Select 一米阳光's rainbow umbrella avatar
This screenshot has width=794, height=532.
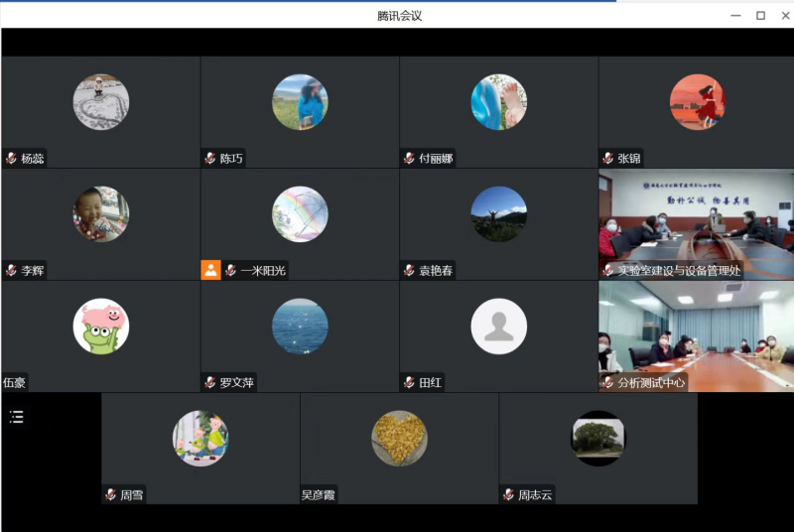tap(300, 214)
